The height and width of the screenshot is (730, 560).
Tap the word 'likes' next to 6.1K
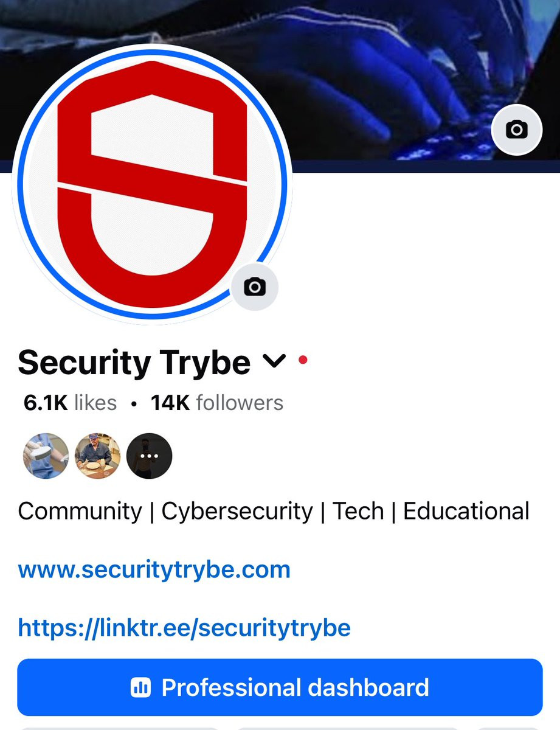(95, 403)
